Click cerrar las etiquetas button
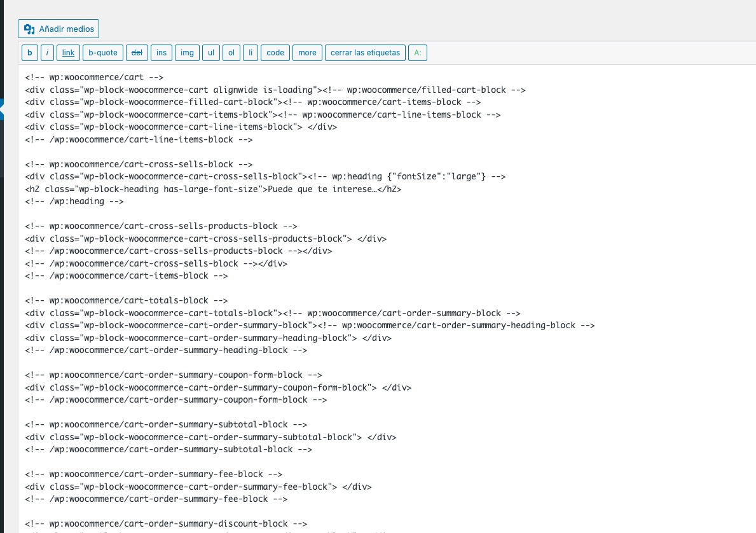This screenshot has height=533, width=756. [x=365, y=53]
